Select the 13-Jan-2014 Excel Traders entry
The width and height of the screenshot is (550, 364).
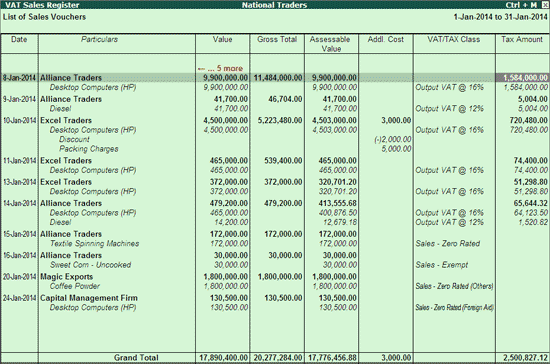(x=274, y=182)
